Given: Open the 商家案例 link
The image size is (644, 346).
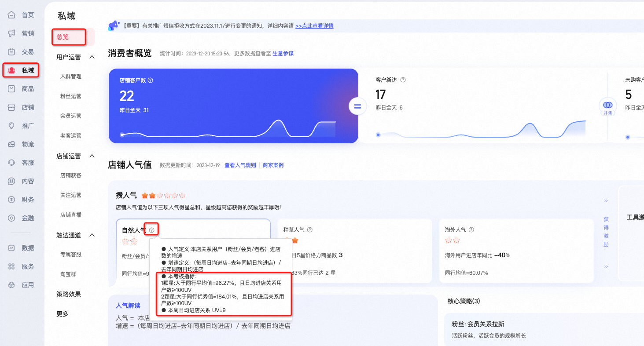Looking at the screenshot, I should [x=273, y=165].
